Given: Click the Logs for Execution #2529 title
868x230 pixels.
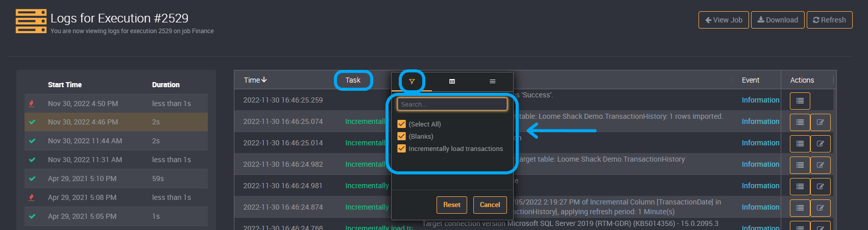Looking at the screenshot, I should pyautogui.click(x=119, y=18).
